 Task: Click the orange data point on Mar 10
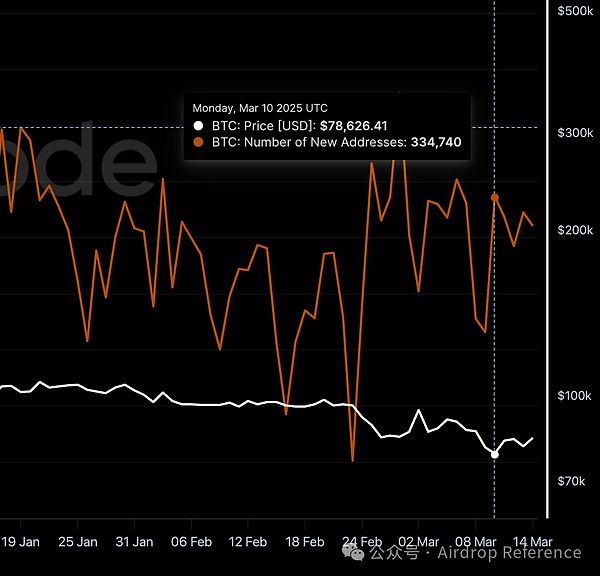click(x=494, y=198)
